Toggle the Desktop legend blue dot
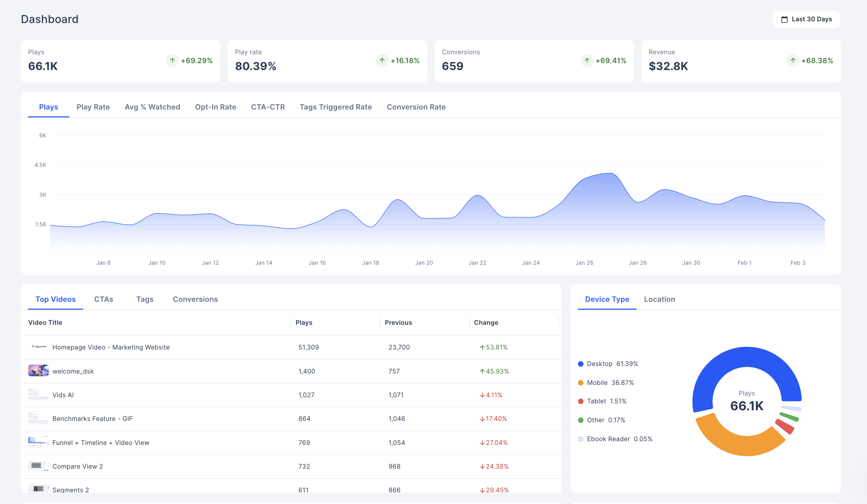867x504 pixels. 581,364
